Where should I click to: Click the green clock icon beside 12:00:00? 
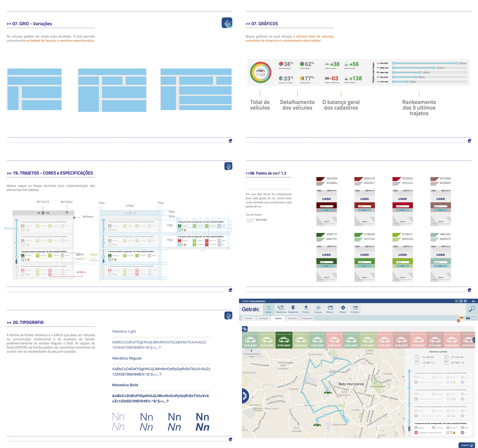click(x=417, y=357)
